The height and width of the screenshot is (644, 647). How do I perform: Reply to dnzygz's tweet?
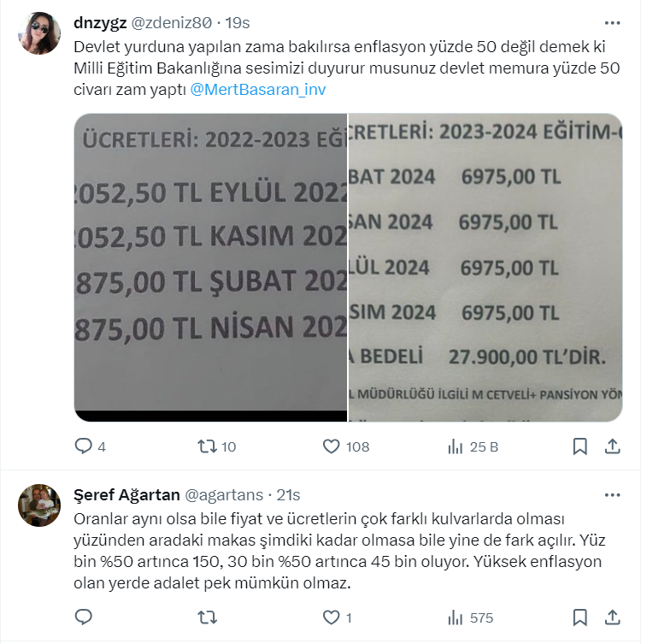(84, 446)
